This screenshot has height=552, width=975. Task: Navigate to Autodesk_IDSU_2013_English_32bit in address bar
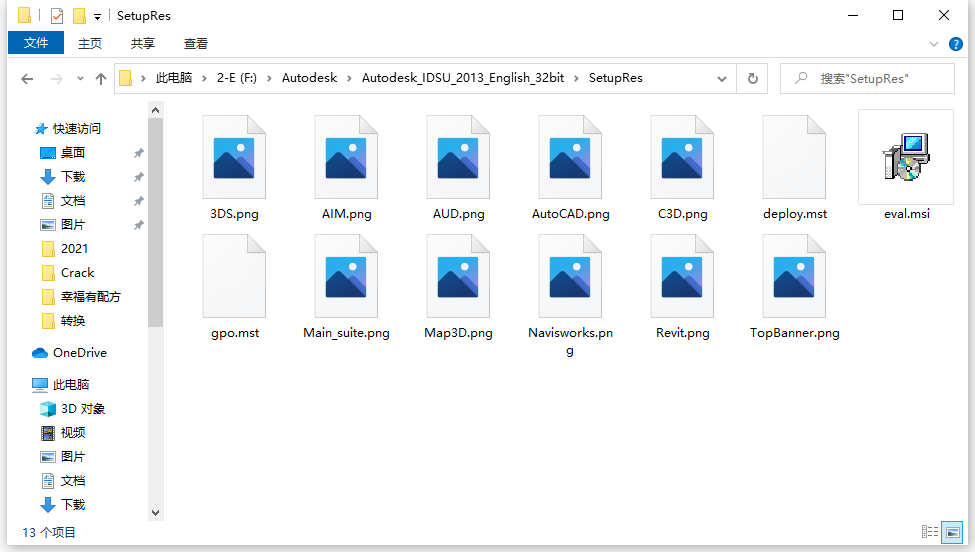point(463,78)
